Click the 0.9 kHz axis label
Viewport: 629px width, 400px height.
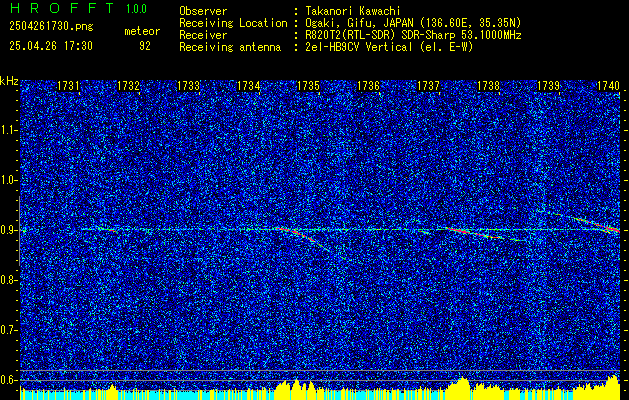[x=8, y=230]
